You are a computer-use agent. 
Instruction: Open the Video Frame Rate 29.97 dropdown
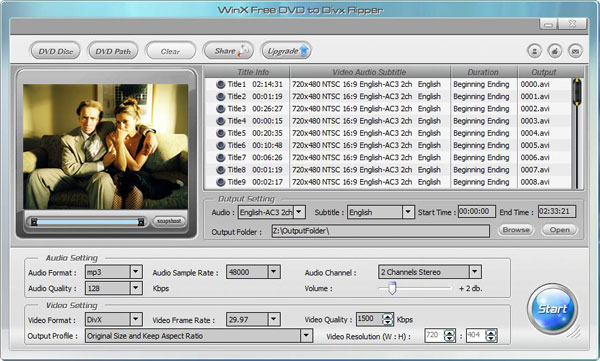click(253, 319)
